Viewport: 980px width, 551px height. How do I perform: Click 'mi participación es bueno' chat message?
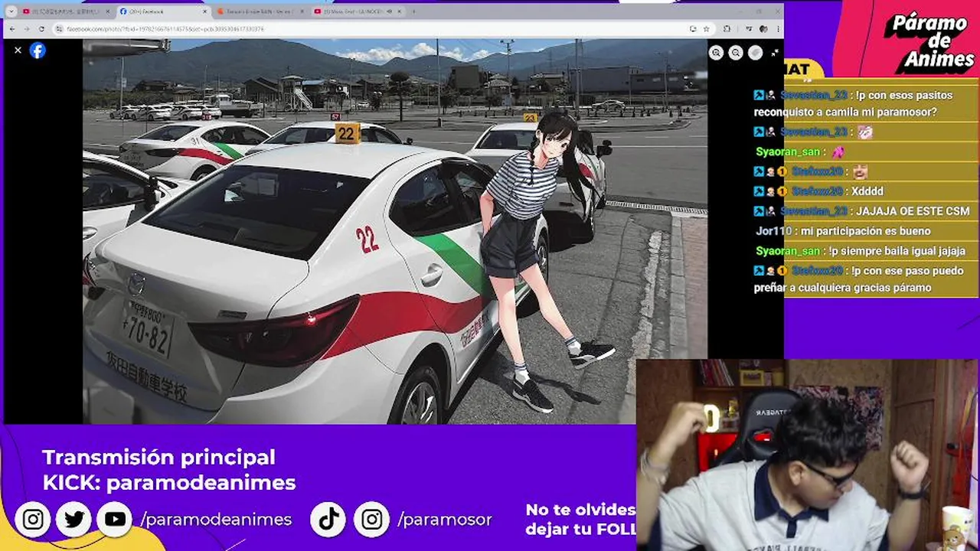[x=866, y=231]
